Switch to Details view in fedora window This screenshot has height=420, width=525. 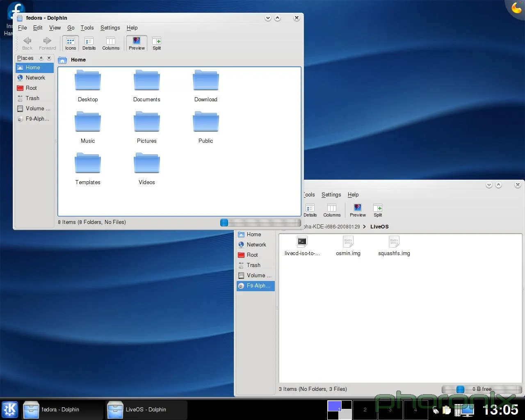89,43
